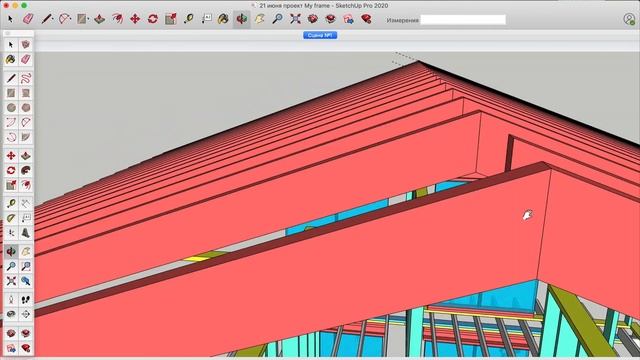Click the Измерения measurements input box
The height and width of the screenshot is (360, 640).
(x=463, y=20)
